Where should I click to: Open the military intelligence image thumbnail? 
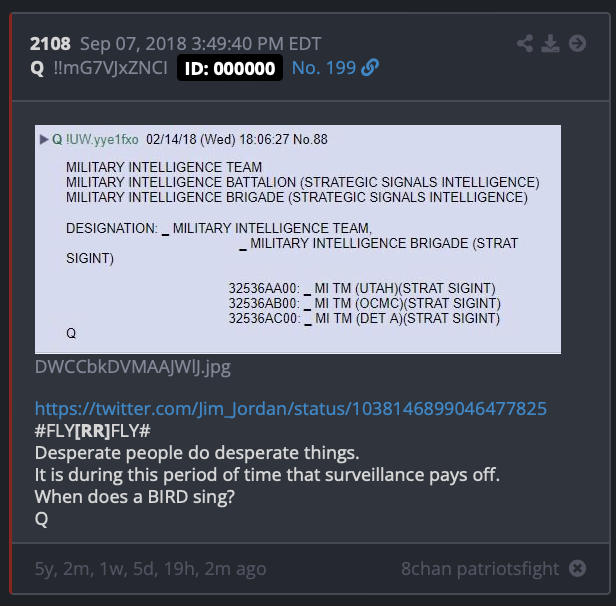click(x=298, y=239)
